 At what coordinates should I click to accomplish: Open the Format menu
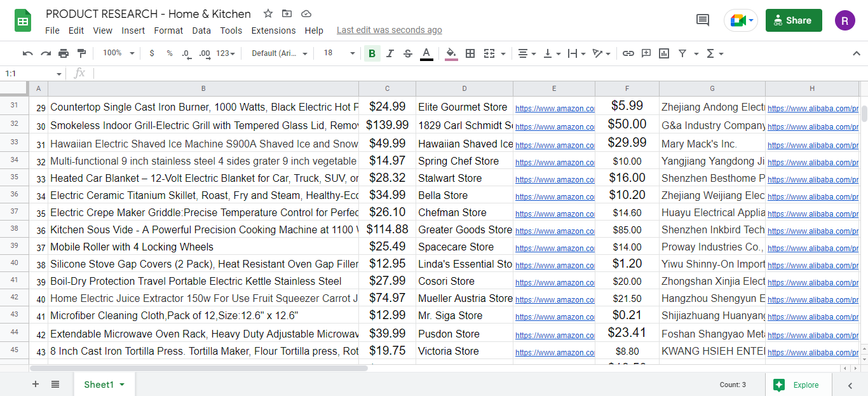tap(168, 30)
